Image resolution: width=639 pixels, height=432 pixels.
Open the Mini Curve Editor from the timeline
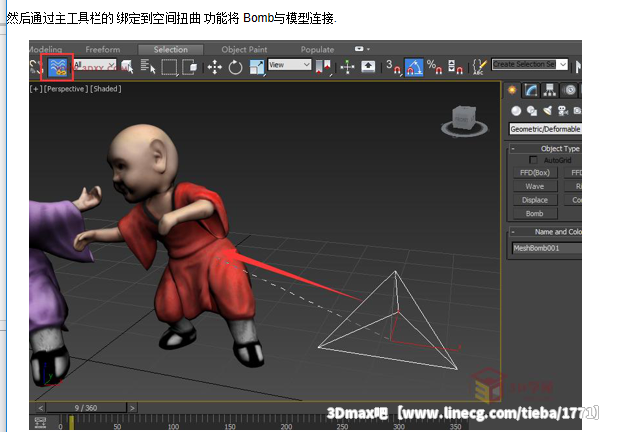click(x=40, y=423)
